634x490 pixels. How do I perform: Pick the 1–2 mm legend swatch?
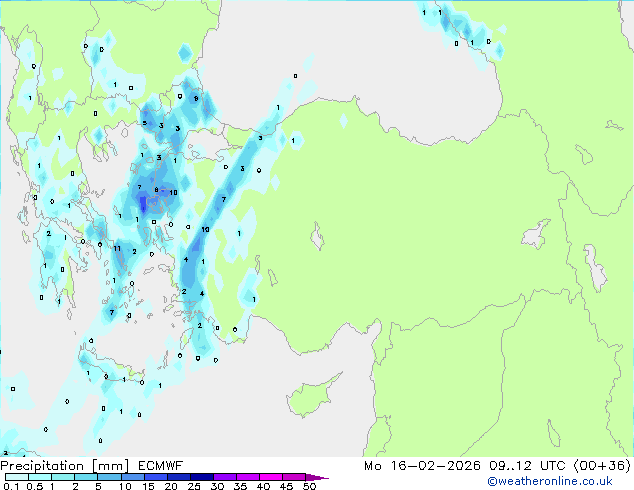click(x=63, y=477)
